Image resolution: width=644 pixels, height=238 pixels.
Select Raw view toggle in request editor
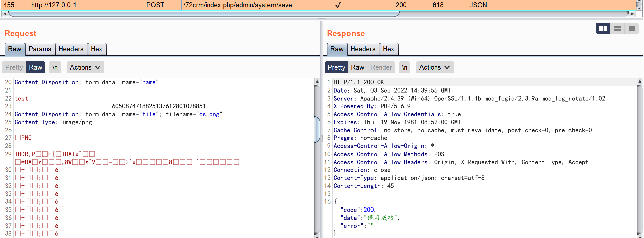coord(36,67)
